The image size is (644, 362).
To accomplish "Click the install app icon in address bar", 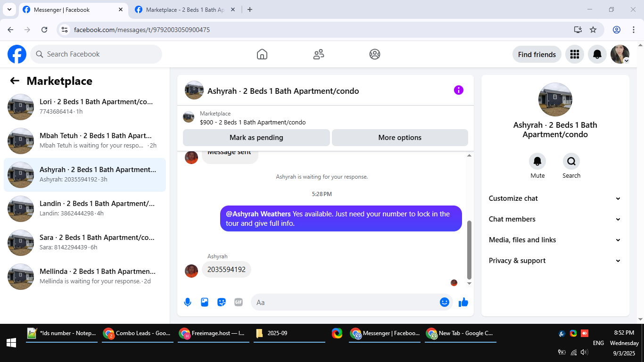I will 578,30.
